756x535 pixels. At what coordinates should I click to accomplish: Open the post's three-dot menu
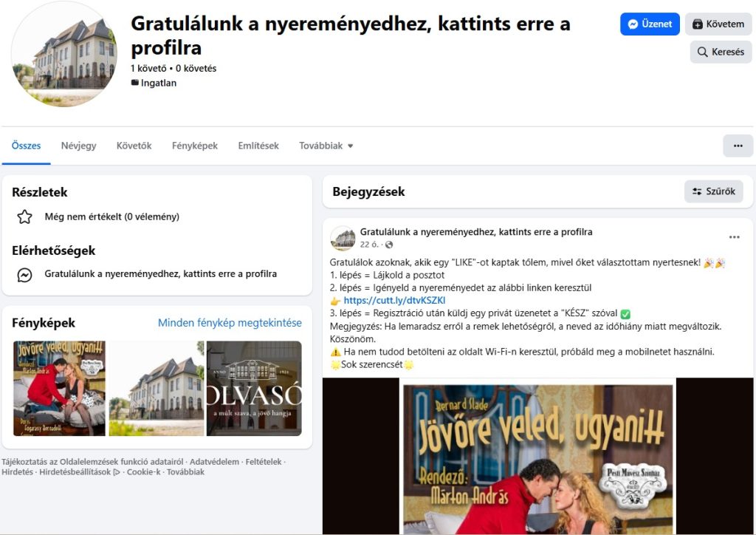click(x=734, y=237)
